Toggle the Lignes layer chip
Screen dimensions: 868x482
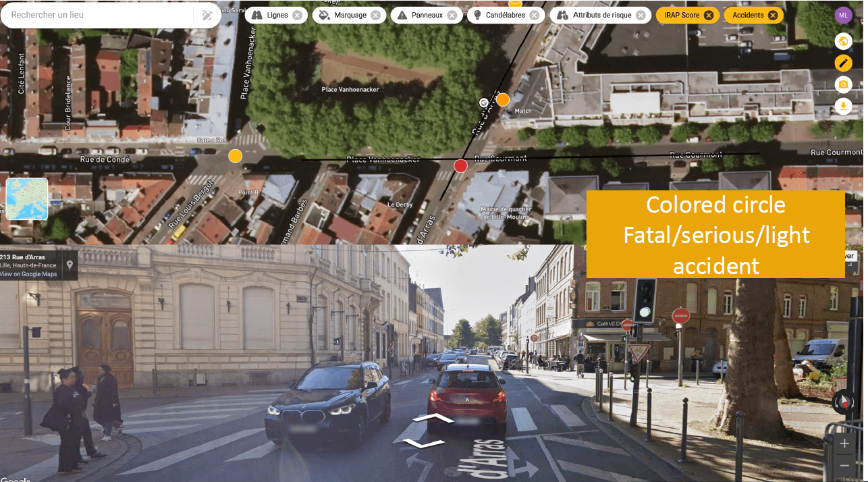pyautogui.click(x=277, y=15)
